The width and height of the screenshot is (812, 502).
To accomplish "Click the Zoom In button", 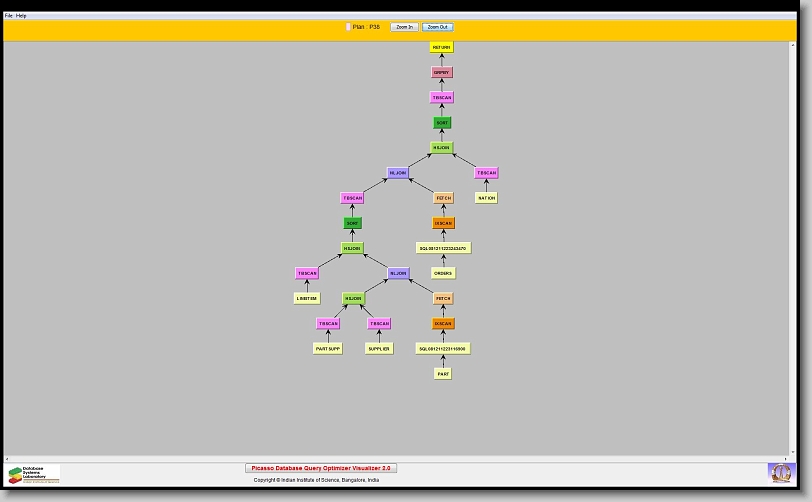I will pyautogui.click(x=404, y=27).
